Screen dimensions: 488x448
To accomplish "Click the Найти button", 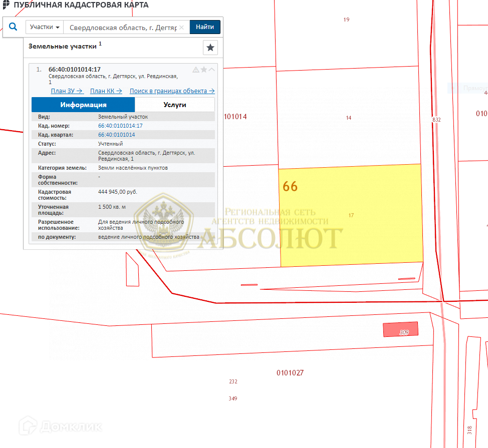I will point(205,27).
